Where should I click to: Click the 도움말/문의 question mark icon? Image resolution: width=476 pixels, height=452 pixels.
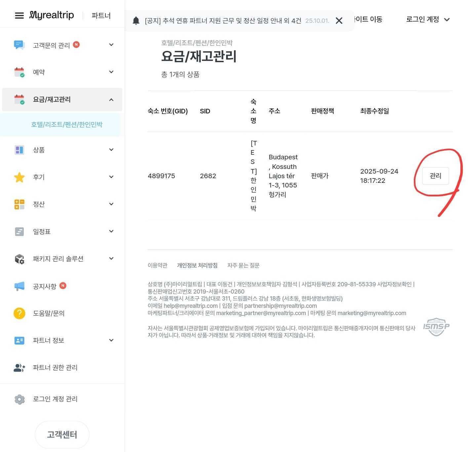point(19,313)
